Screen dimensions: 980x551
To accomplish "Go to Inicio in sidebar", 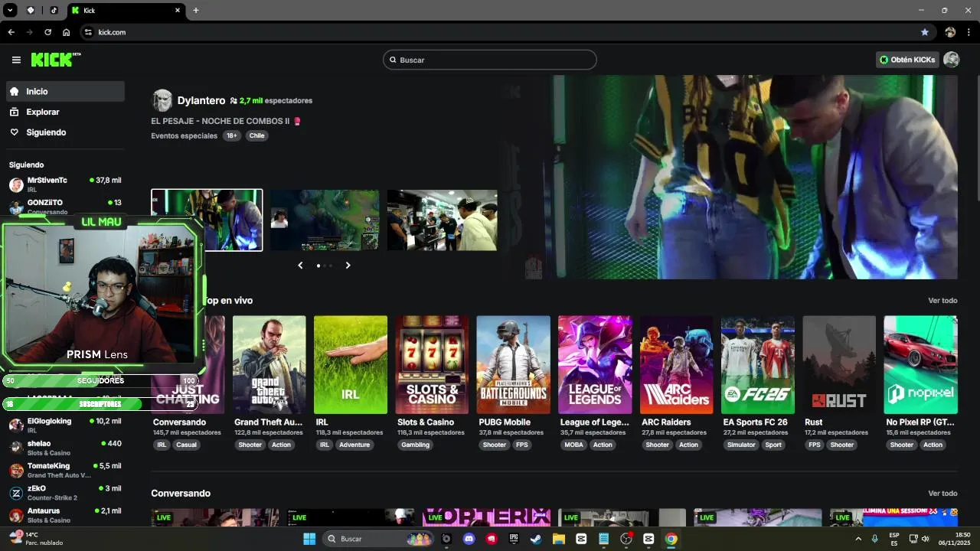I will point(65,91).
